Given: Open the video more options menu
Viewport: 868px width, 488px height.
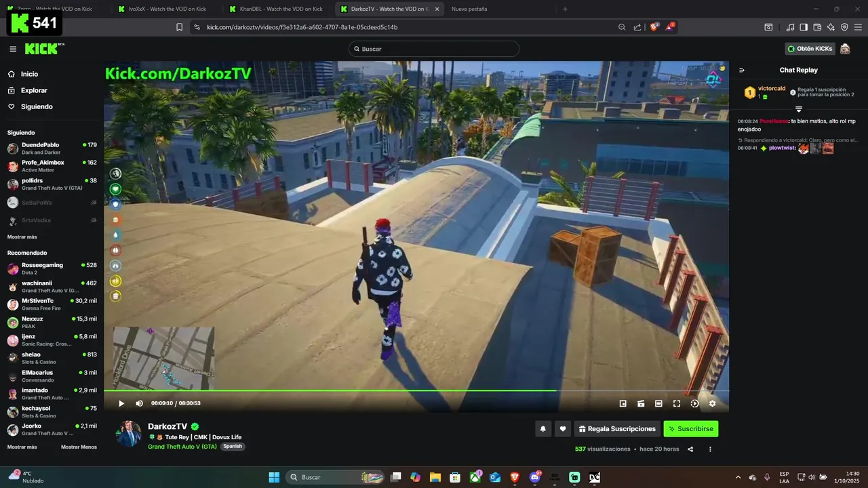Looking at the screenshot, I should (x=710, y=449).
